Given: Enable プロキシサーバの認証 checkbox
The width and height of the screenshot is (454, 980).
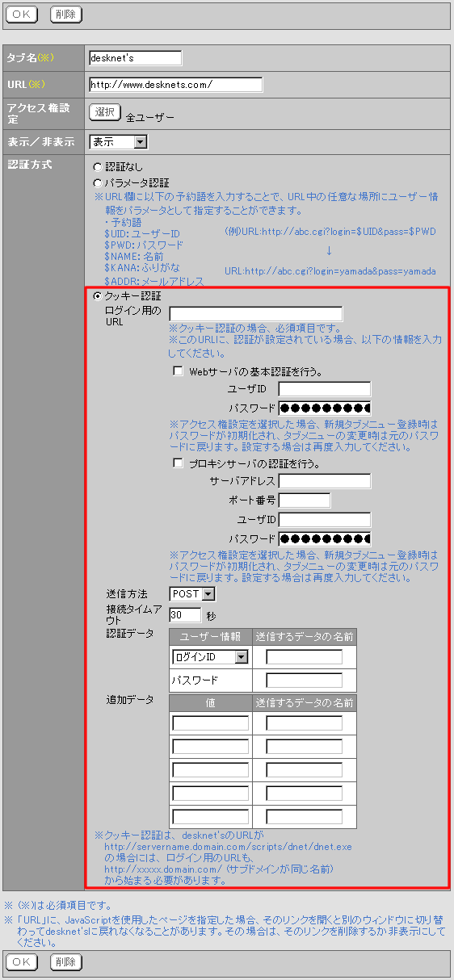Looking at the screenshot, I should pyautogui.click(x=179, y=464).
